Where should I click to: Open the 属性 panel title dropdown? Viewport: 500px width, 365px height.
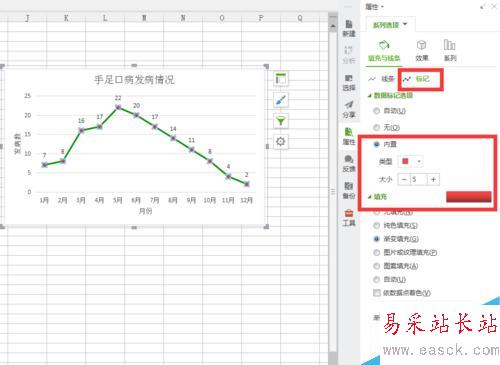[375, 7]
